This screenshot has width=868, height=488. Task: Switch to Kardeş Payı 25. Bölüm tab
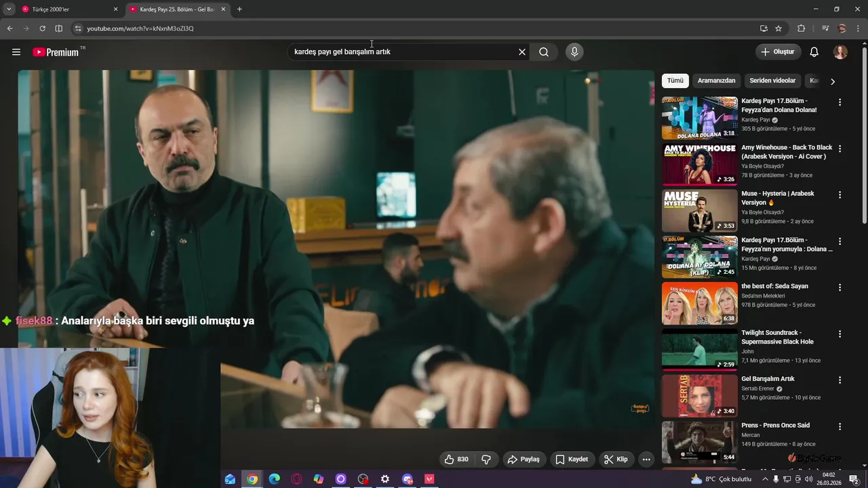click(x=176, y=9)
